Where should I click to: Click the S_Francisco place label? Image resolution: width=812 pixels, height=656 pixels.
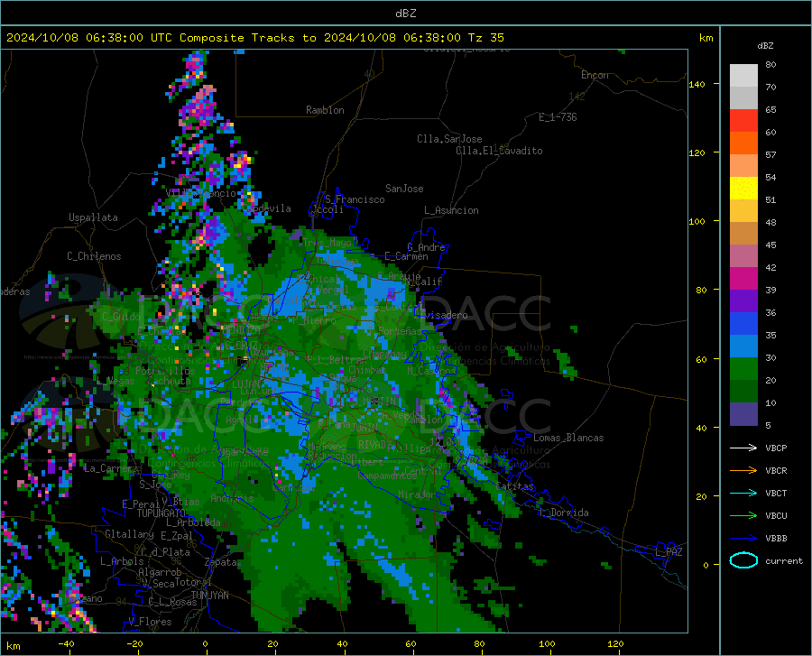(355, 199)
